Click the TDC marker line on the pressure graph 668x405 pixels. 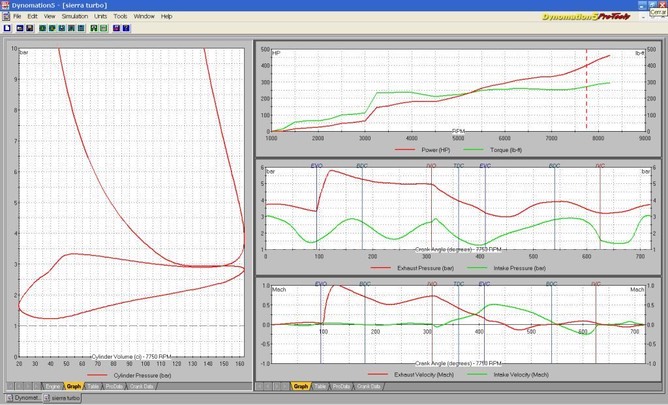click(458, 208)
